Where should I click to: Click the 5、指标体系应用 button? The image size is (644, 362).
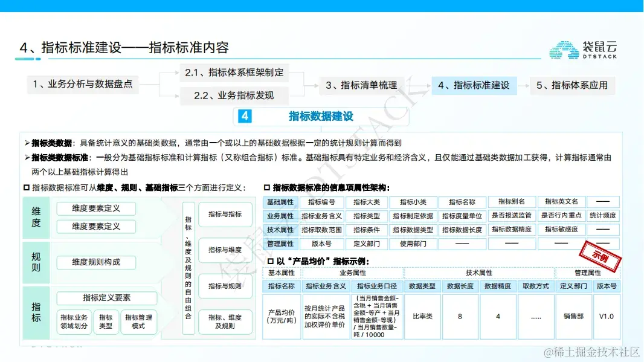click(573, 85)
